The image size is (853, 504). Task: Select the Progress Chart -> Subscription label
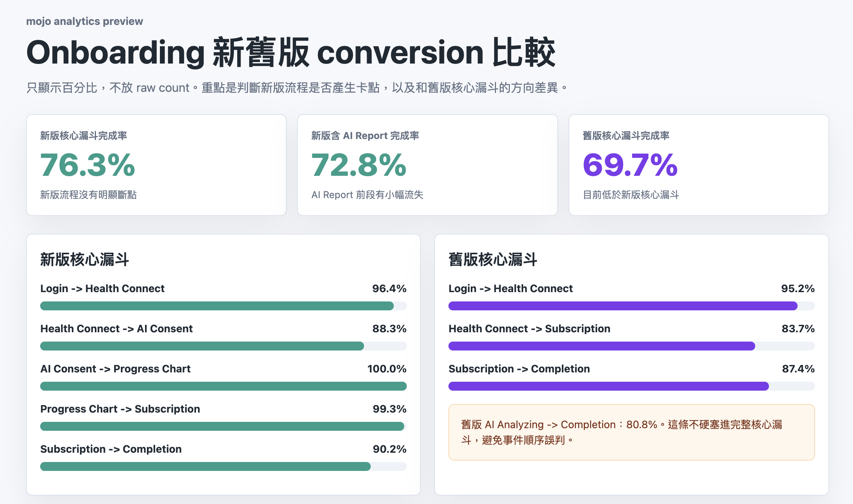point(120,409)
